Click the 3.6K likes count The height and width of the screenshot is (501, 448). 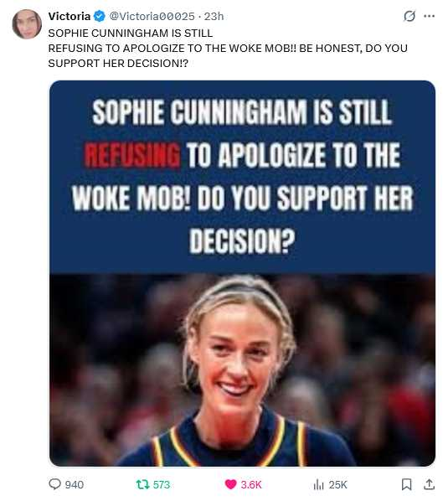click(x=251, y=485)
